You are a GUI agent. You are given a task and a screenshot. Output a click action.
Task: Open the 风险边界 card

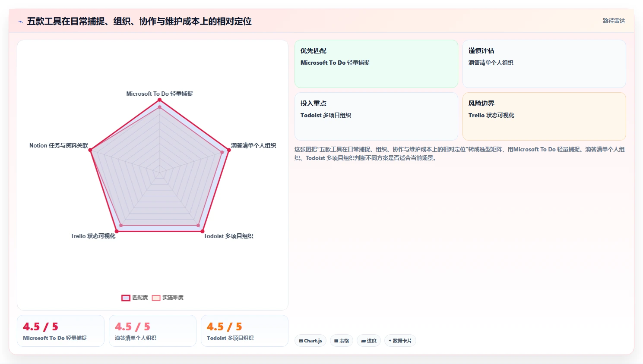click(544, 116)
